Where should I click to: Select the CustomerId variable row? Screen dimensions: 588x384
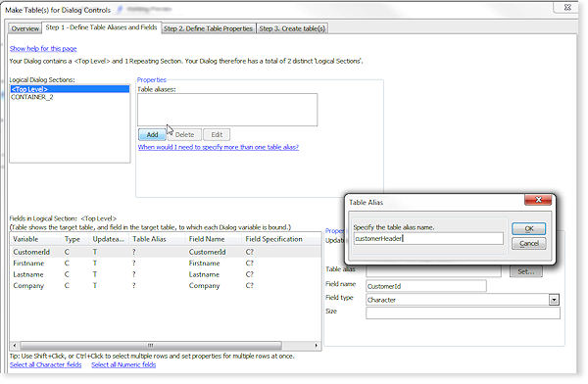(x=166, y=252)
